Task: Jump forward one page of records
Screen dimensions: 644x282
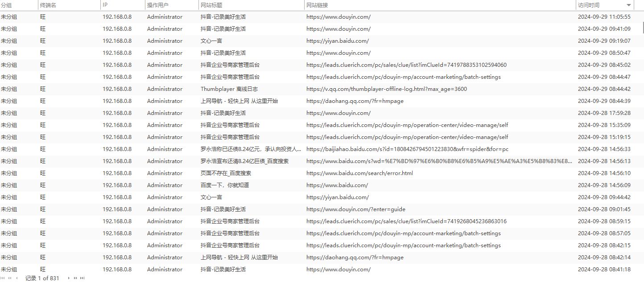Action: coord(75,278)
